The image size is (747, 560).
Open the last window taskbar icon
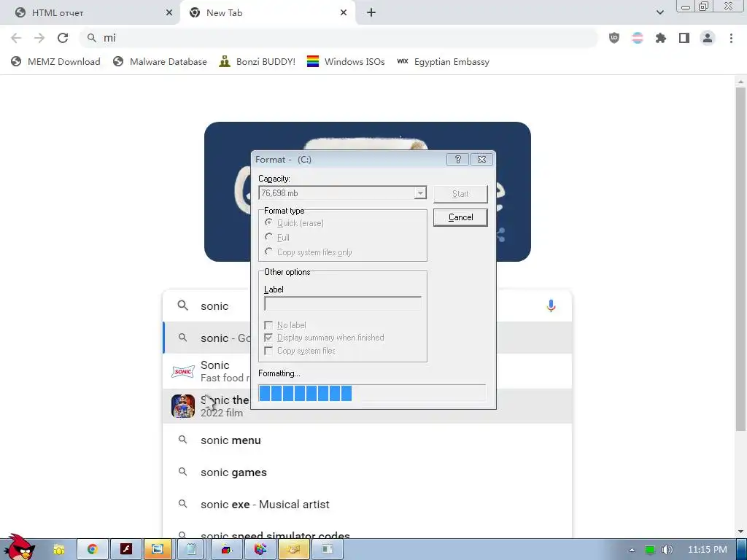point(328,550)
